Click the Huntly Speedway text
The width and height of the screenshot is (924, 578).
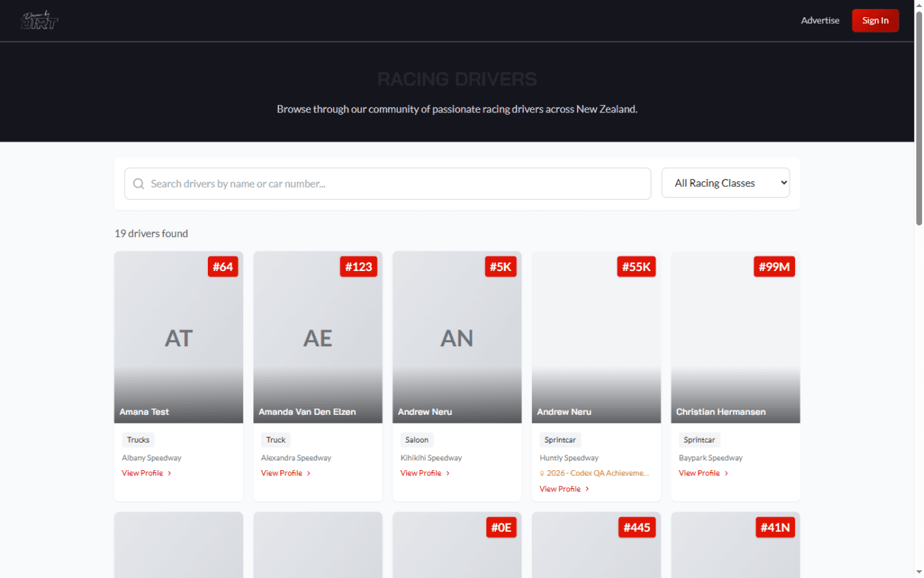[569, 458]
